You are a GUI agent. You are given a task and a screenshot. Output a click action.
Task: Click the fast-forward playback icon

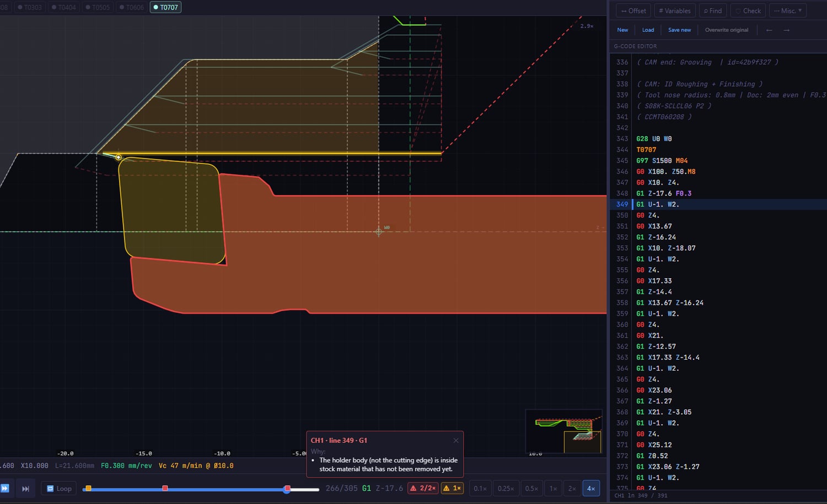tap(5, 488)
